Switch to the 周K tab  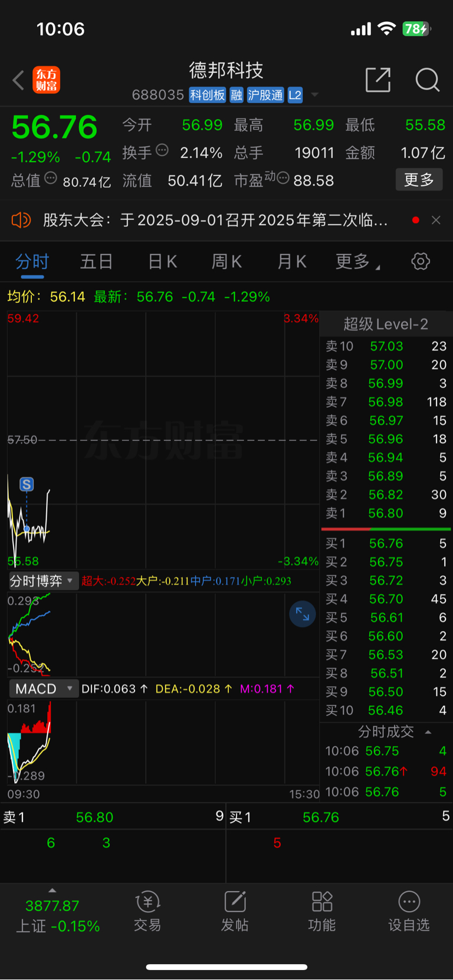pyautogui.click(x=226, y=262)
